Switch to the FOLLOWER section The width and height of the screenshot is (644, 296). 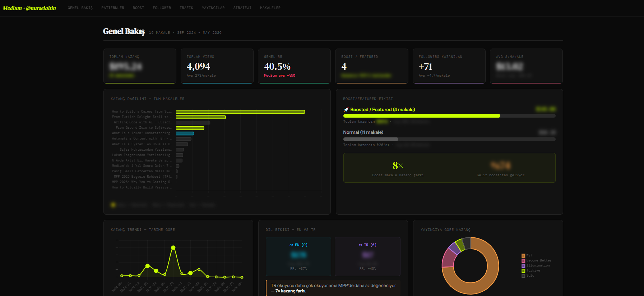pos(162,8)
